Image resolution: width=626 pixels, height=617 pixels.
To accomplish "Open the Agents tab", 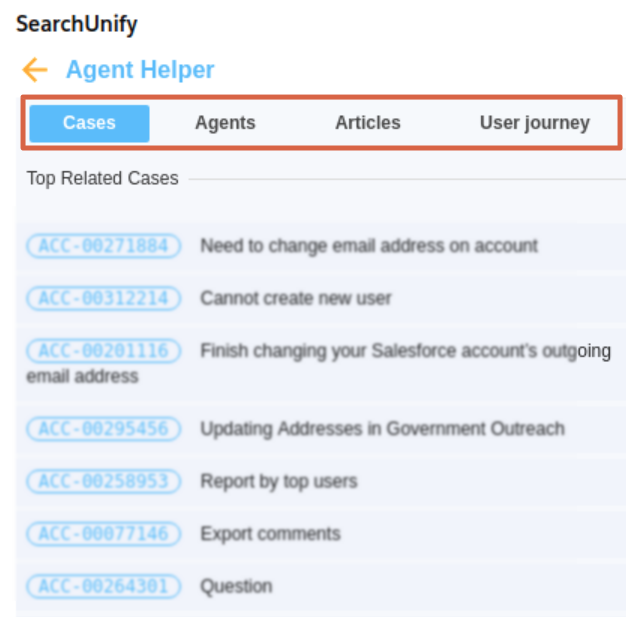I will (225, 124).
